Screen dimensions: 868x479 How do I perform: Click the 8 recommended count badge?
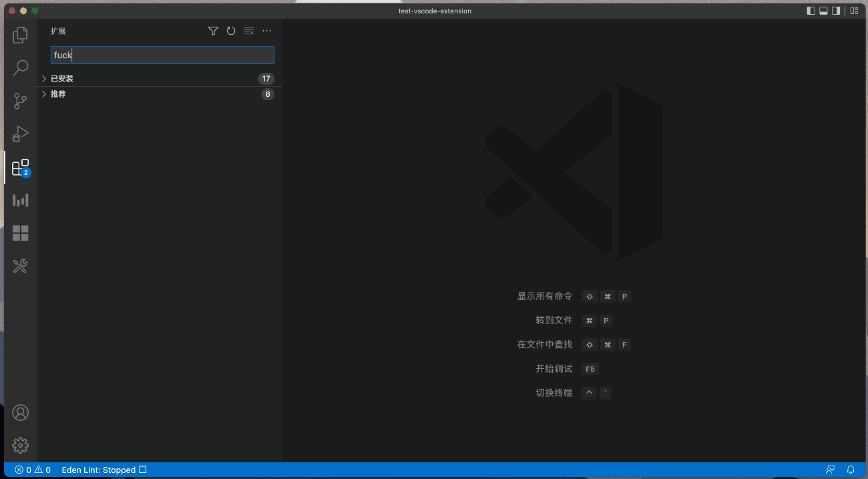268,94
